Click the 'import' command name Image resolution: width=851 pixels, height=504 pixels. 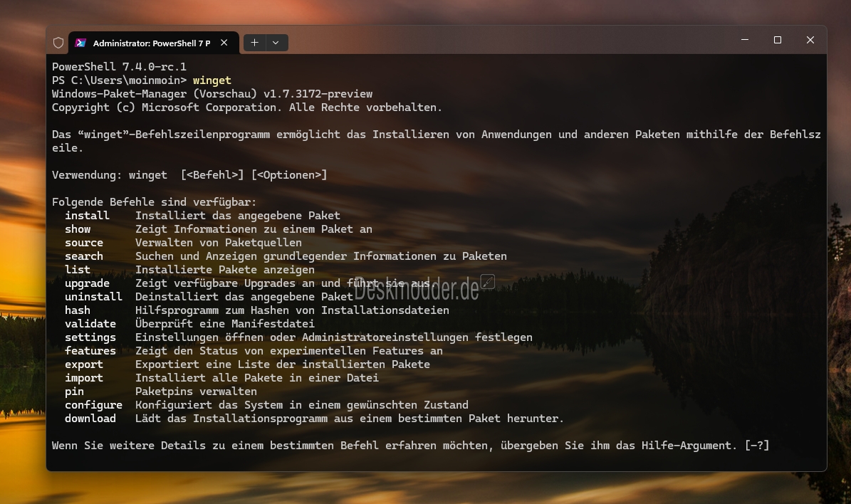[x=83, y=378]
